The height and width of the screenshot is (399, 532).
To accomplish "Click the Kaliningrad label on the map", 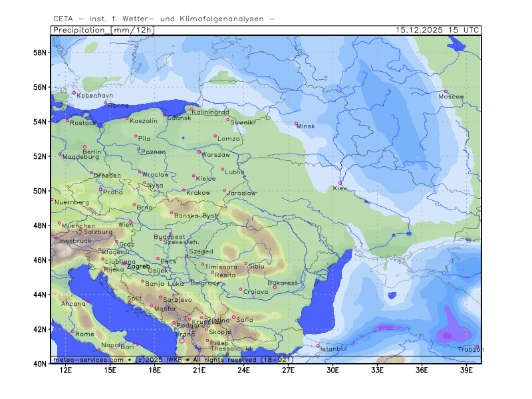I will coord(210,112).
